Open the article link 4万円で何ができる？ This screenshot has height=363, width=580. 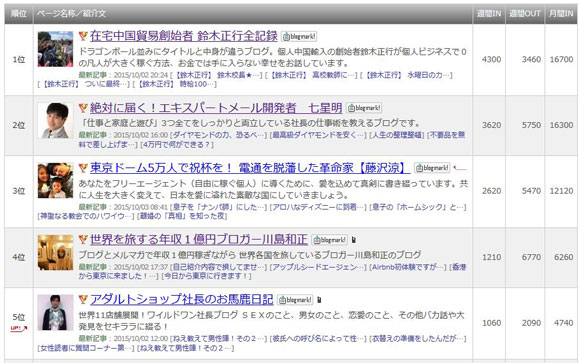pos(177,145)
